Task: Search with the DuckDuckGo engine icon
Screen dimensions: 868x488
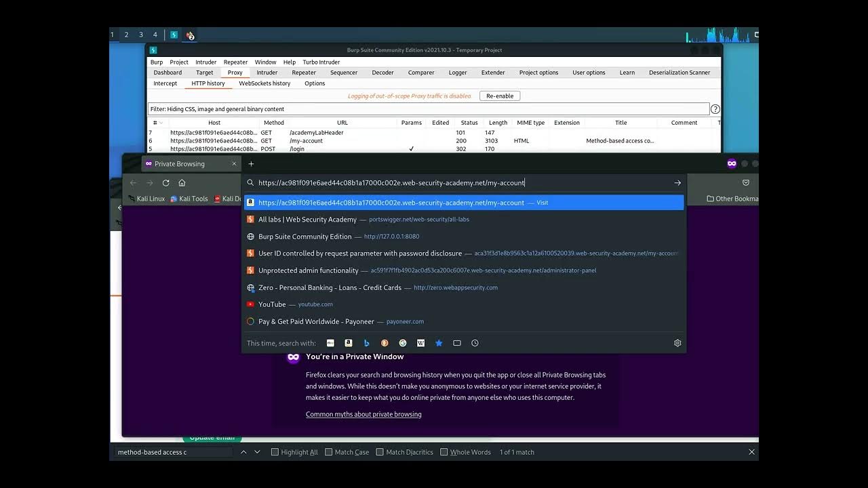Action: click(x=384, y=343)
